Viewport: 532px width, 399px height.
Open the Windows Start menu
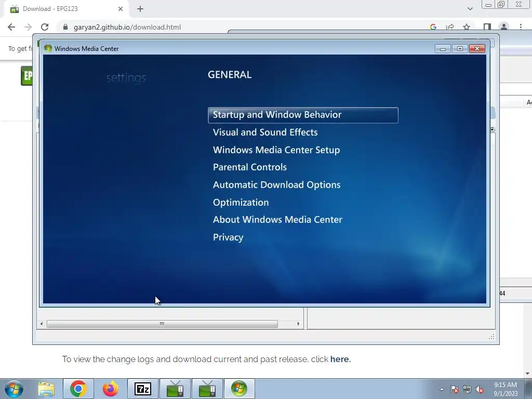[14, 389]
